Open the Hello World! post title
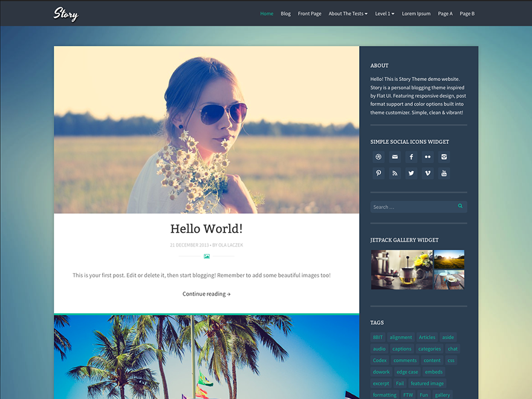 click(206, 229)
